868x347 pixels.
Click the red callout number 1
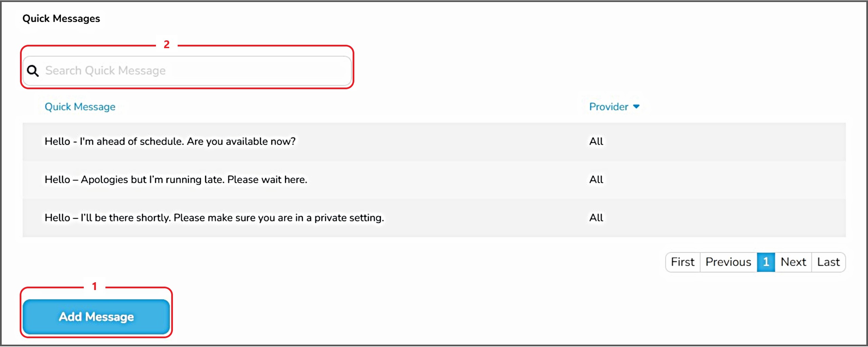95,287
